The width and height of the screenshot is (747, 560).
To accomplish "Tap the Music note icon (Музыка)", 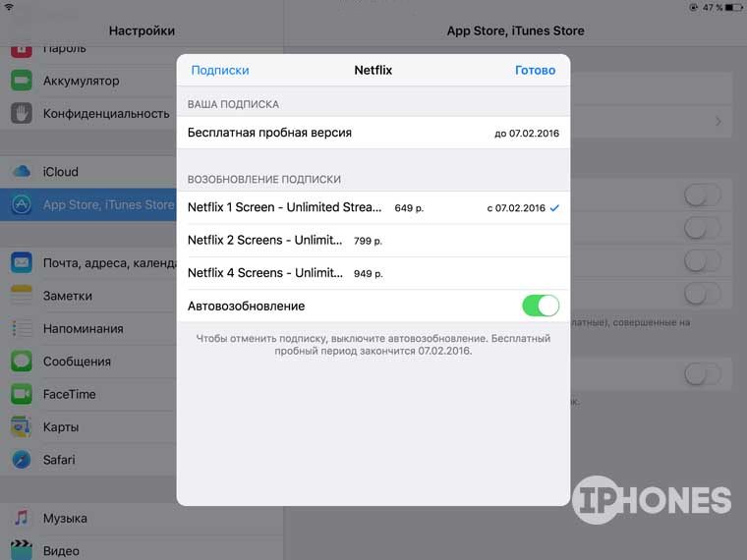I will coord(22,518).
